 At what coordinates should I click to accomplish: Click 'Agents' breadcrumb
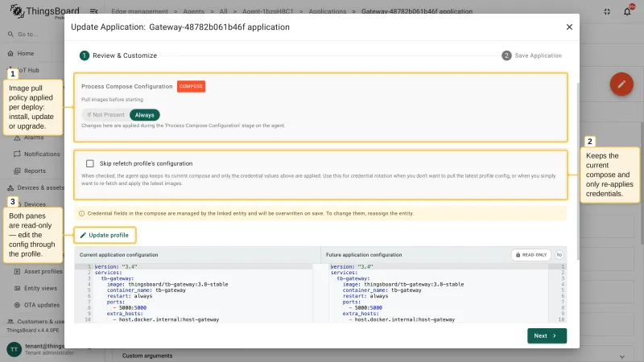193,11
